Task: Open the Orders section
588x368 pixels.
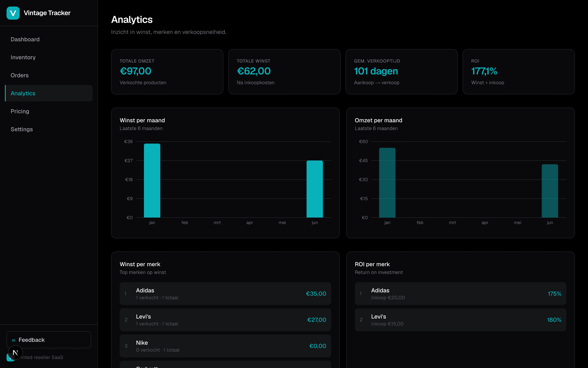Action: tap(49, 75)
